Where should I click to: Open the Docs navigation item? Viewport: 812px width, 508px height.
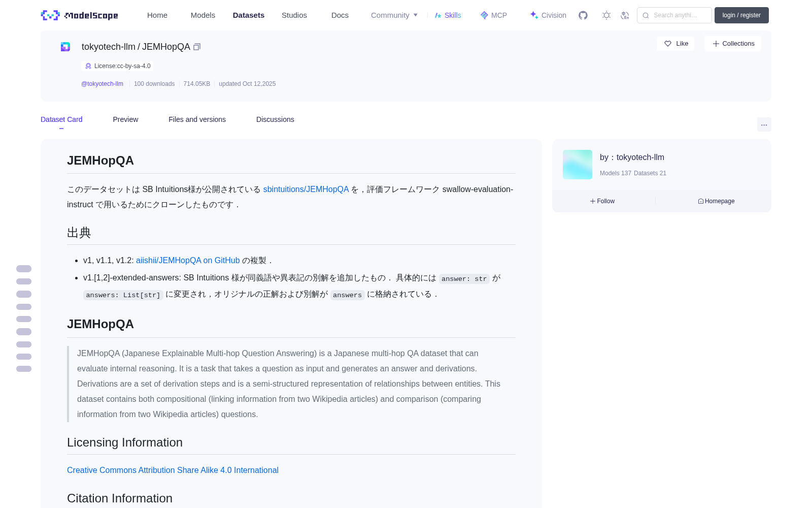coord(340,15)
